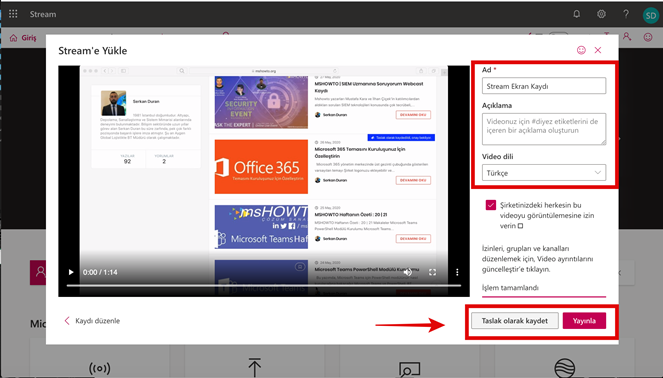The height and width of the screenshot is (378, 663).
Task: Click screen search icon behind dialog
Action: 409,369
